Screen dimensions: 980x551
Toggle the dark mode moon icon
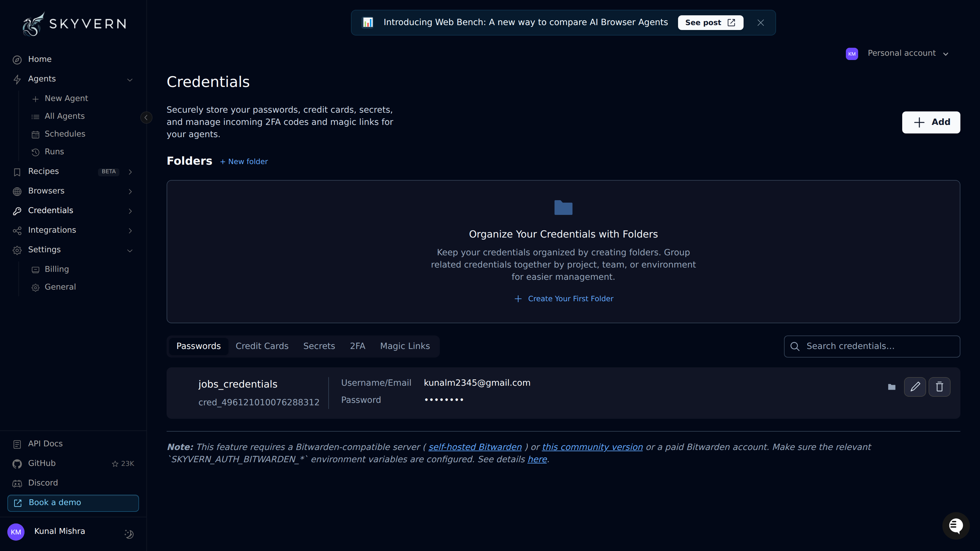(129, 534)
